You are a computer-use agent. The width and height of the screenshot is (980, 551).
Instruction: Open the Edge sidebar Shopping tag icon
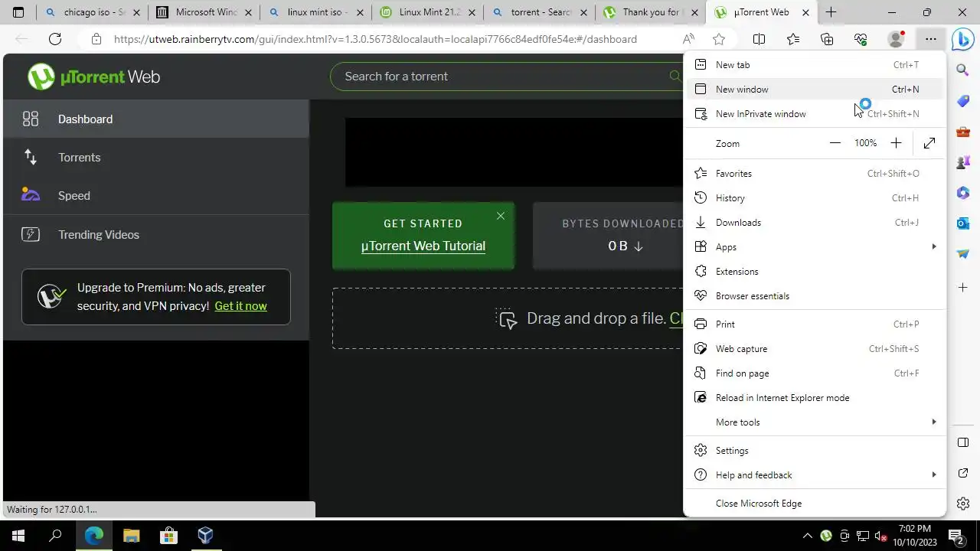(963, 101)
